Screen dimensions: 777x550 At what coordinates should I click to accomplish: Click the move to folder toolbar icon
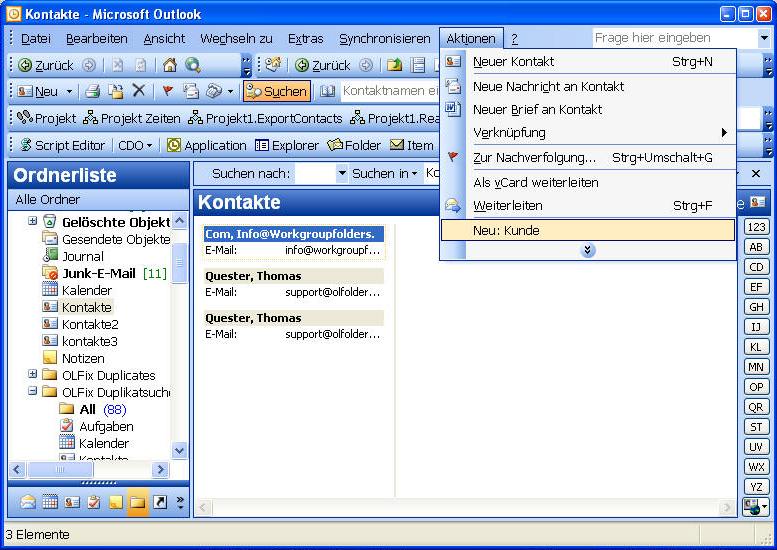(116, 91)
